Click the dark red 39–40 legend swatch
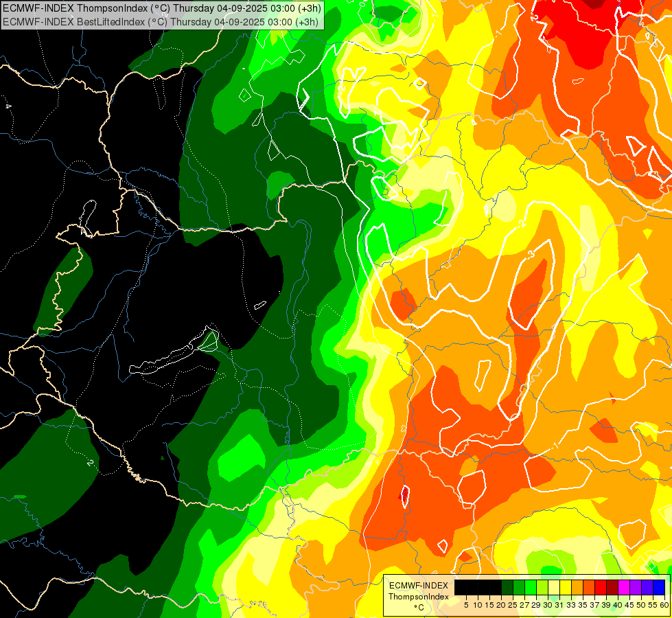The image size is (672, 618). (612, 587)
